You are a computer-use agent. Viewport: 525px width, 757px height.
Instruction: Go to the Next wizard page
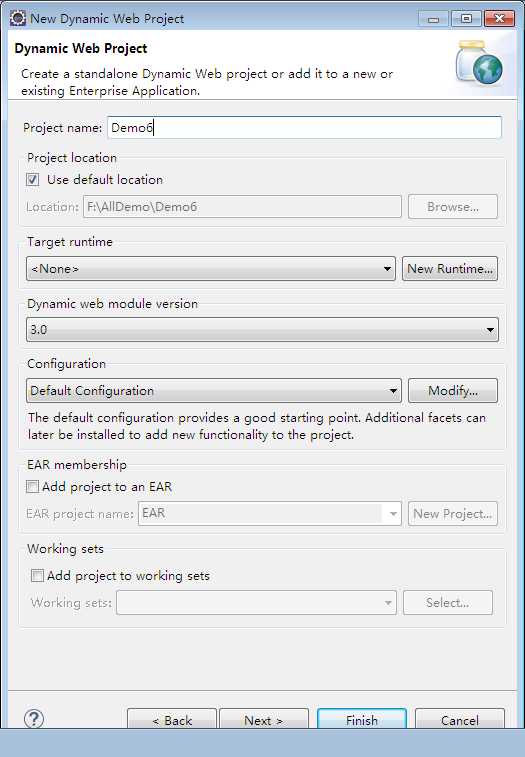click(x=264, y=719)
